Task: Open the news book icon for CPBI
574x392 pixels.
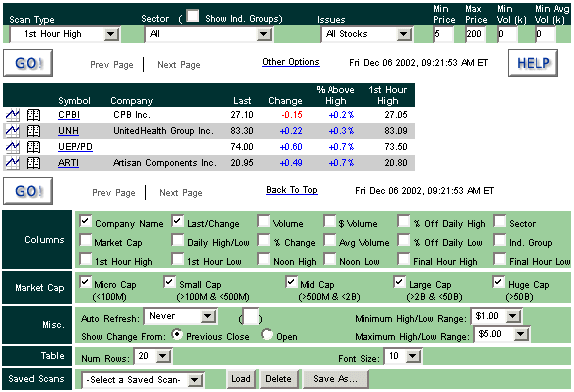Action: tap(33, 115)
